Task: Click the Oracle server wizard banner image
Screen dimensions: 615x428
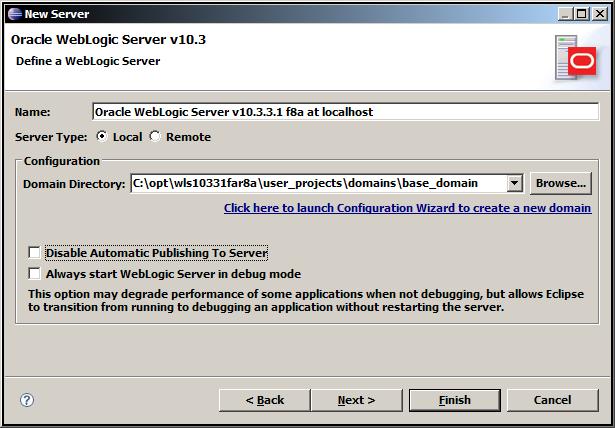Action: point(575,58)
